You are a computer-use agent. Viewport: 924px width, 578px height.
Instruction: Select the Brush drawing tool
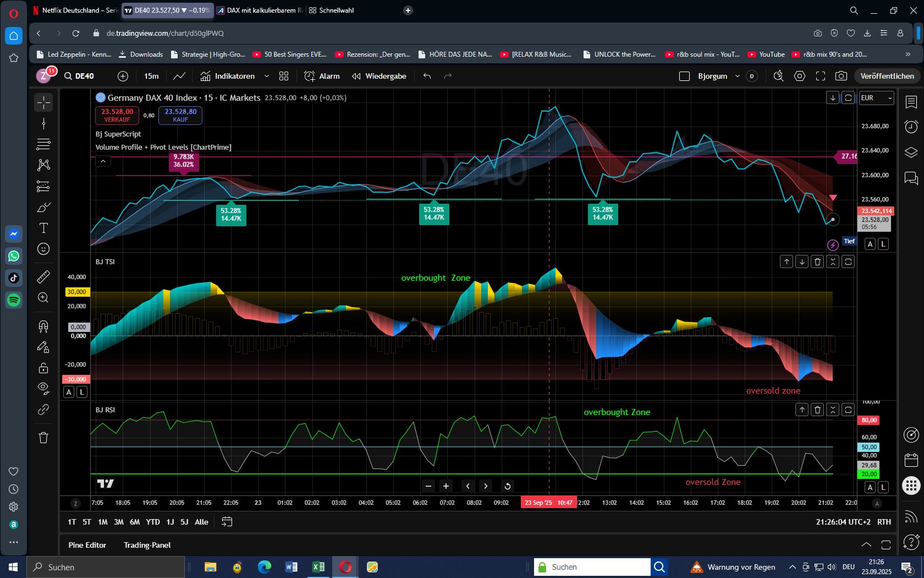(x=43, y=208)
